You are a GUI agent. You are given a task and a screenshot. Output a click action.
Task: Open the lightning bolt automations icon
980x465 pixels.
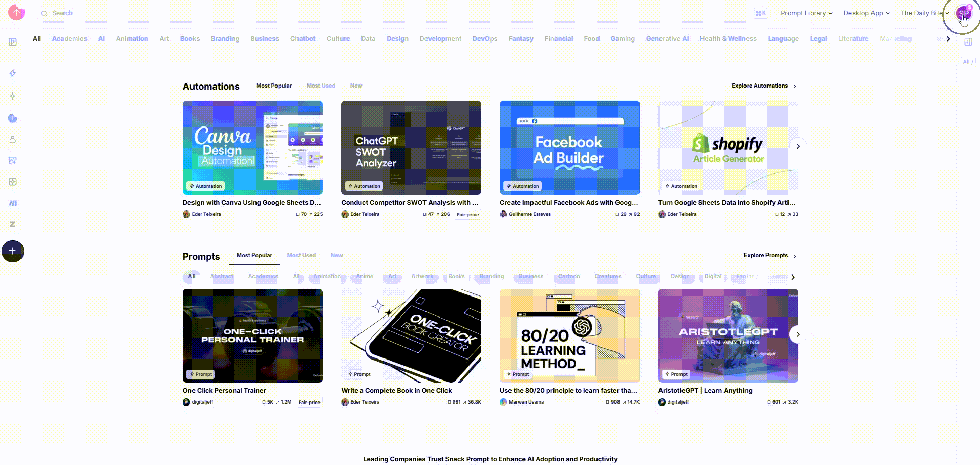click(x=13, y=73)
